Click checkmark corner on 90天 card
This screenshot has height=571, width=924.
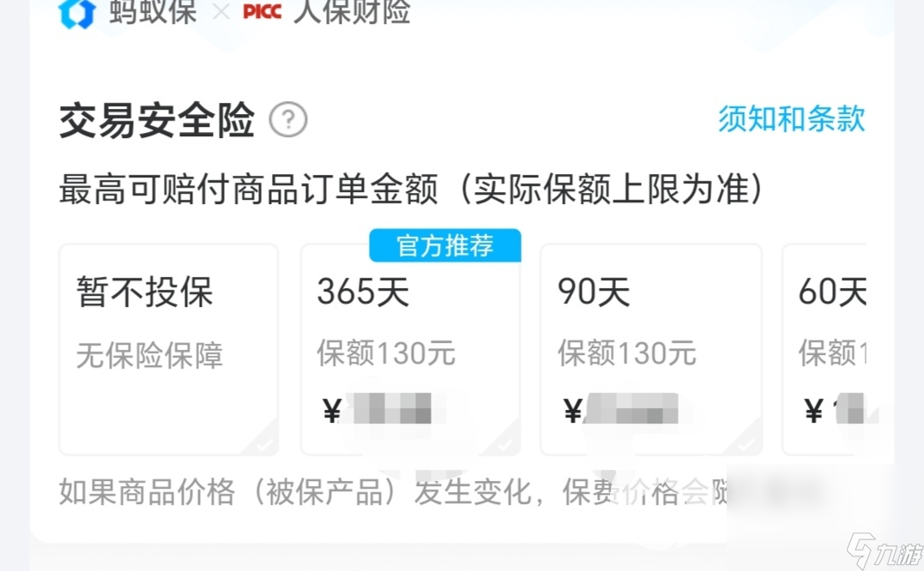(x=746, y=442)
